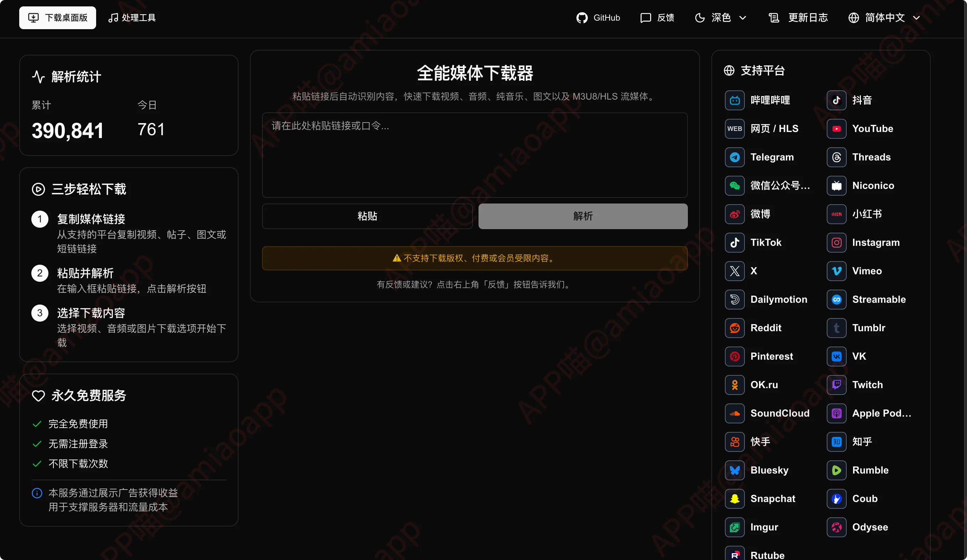Click the 粘贴 paste button

coord(367,216)
